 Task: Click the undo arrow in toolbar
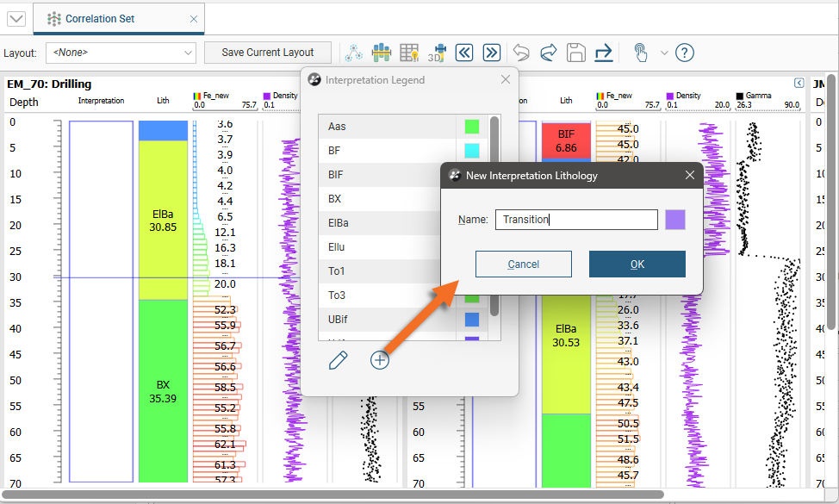tap(520, 53)
